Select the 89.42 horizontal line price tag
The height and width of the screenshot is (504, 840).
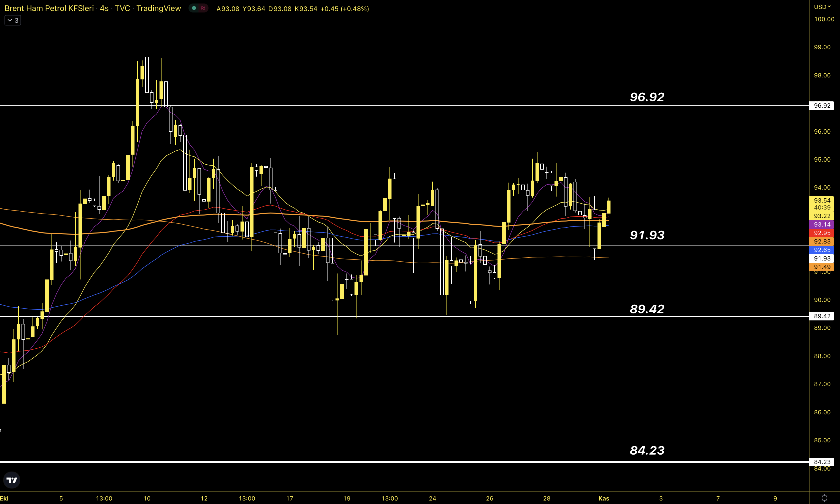point(822,316)
